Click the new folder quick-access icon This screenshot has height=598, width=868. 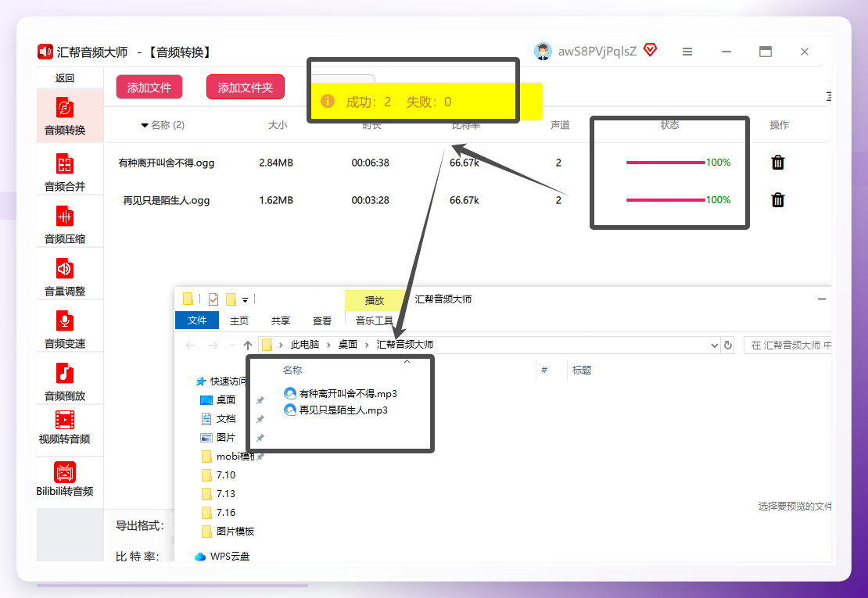coord(231,299)
